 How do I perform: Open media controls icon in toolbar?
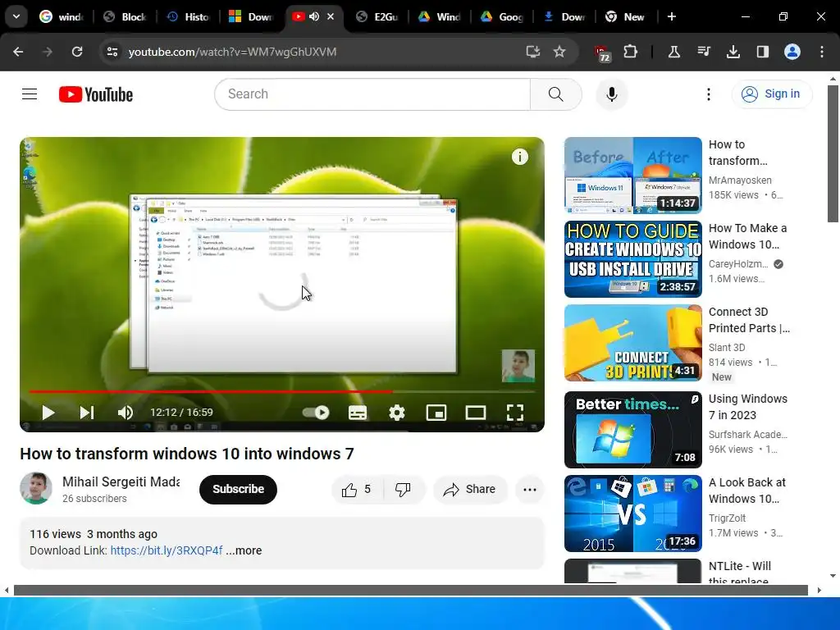(x=704, y=52)
